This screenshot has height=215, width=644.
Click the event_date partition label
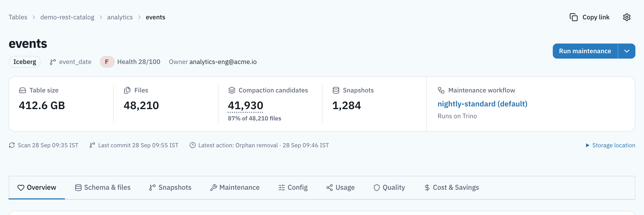point(75,62)
